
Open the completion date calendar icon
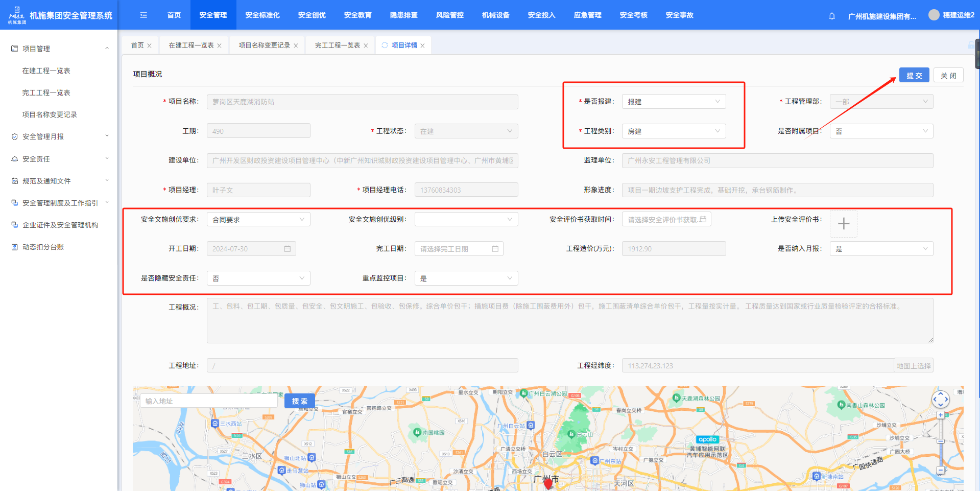pyautogui.click(x=495, y=249)
